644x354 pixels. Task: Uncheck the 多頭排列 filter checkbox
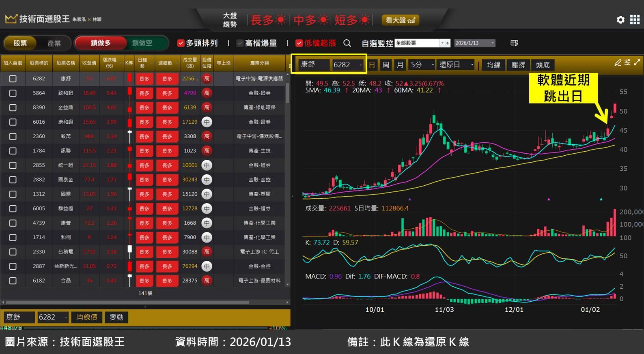181,43
